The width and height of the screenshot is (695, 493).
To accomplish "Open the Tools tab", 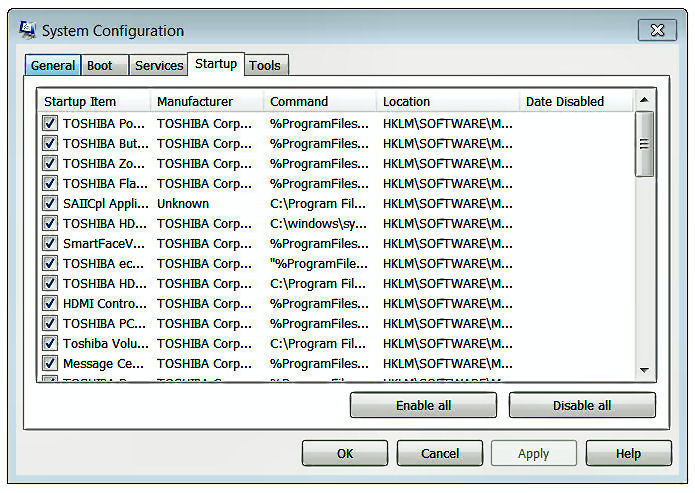I will point(266,65).
